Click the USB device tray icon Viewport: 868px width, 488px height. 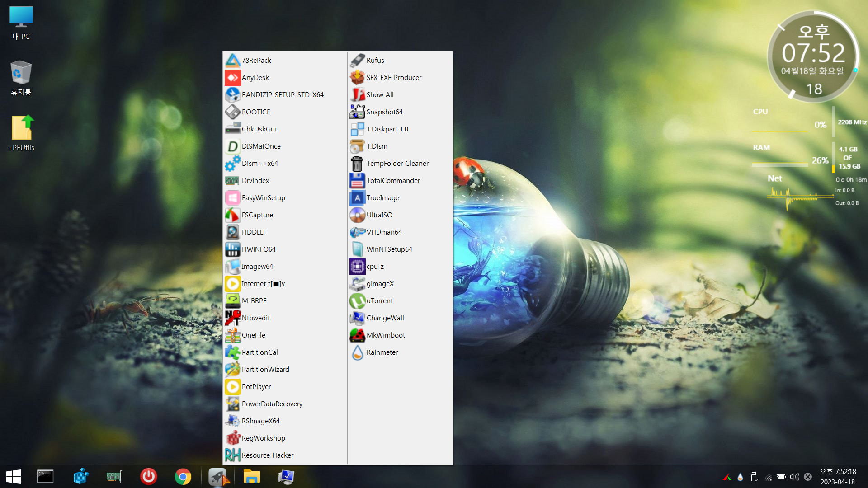[754, 477]
